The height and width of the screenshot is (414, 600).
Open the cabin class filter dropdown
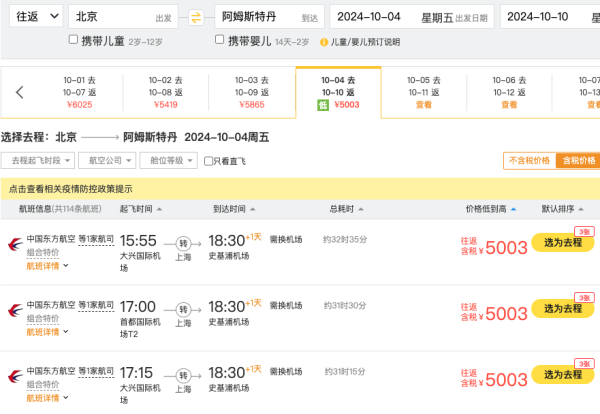click(x=169, y=160)
